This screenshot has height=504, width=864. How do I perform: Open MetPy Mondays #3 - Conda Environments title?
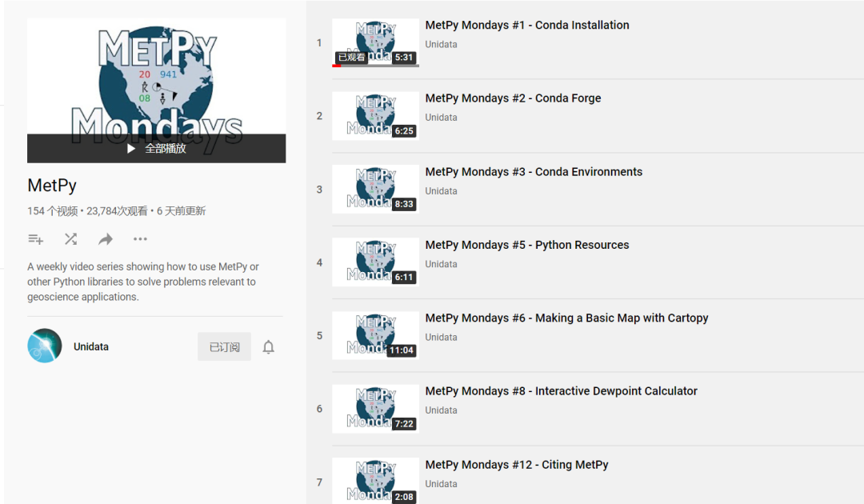[534, 172]
